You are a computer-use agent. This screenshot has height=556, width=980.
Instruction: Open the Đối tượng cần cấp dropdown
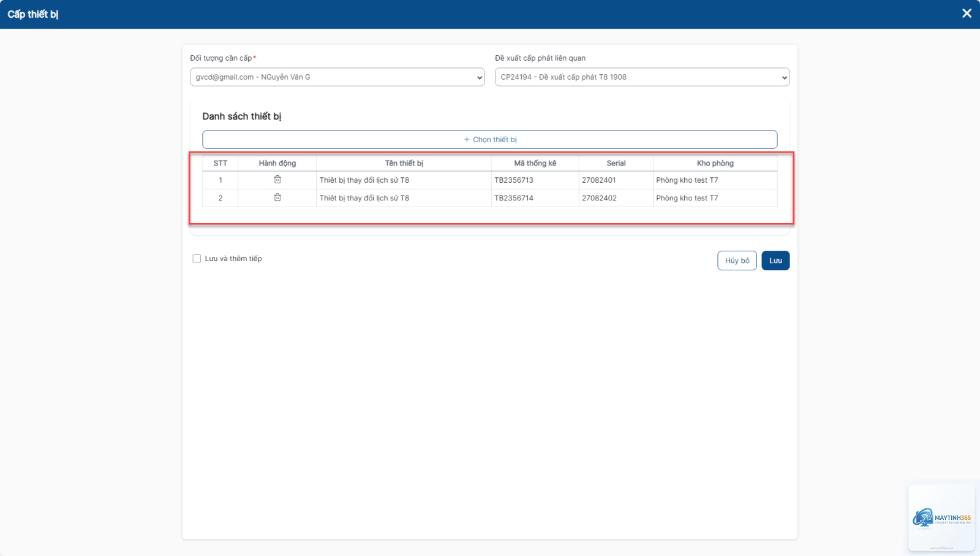(337, 77)
